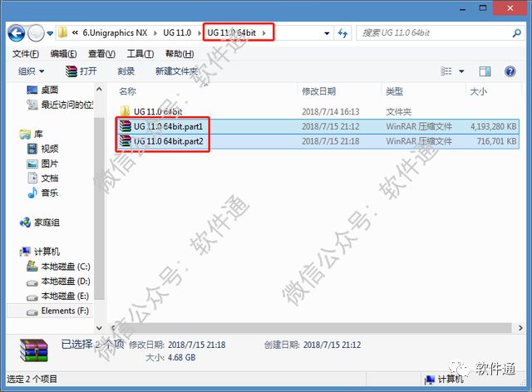Go back with the Back arrow button
532x392 pixels.
(16, 33)
